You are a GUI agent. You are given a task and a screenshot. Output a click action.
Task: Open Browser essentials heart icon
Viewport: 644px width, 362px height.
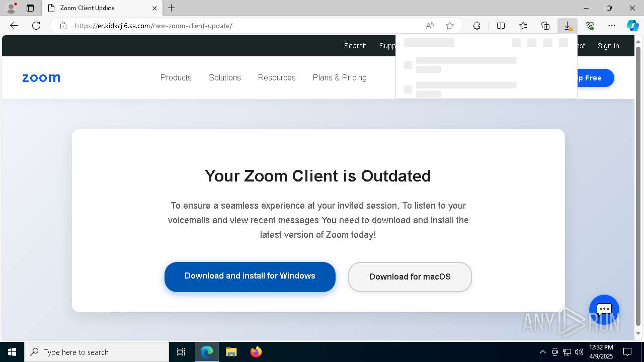(x=590, y=26)
